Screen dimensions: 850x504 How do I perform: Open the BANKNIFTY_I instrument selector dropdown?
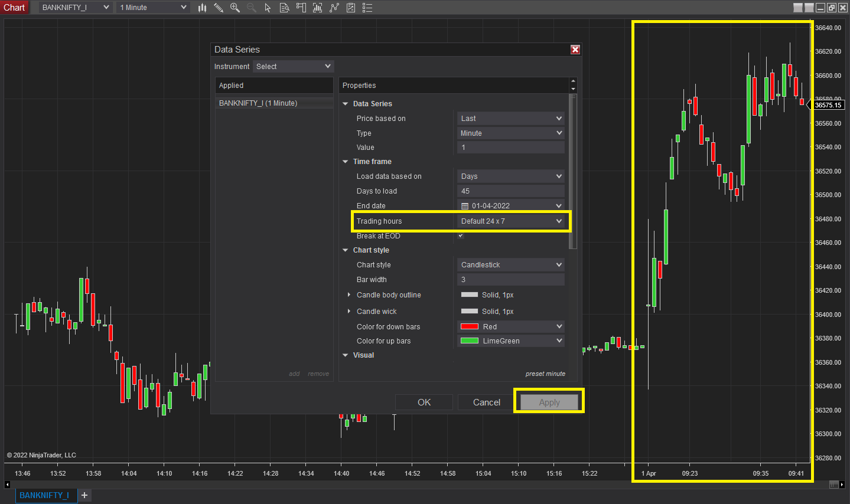[x=76, y=8]
